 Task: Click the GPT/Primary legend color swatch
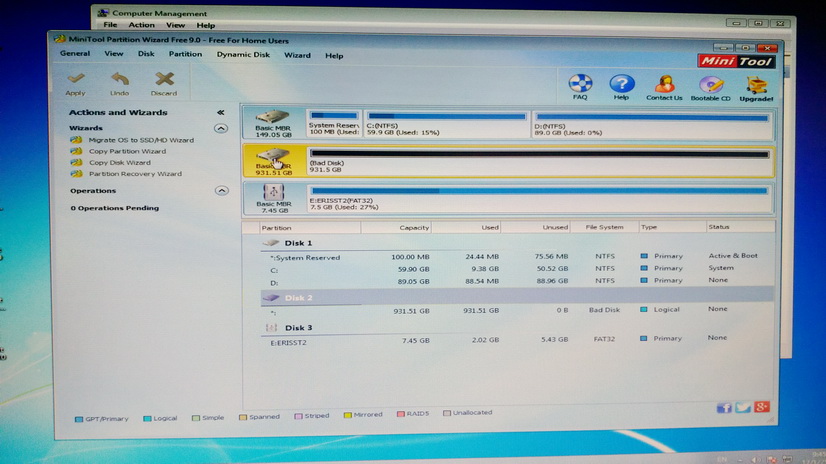click(x=79, y=419)
